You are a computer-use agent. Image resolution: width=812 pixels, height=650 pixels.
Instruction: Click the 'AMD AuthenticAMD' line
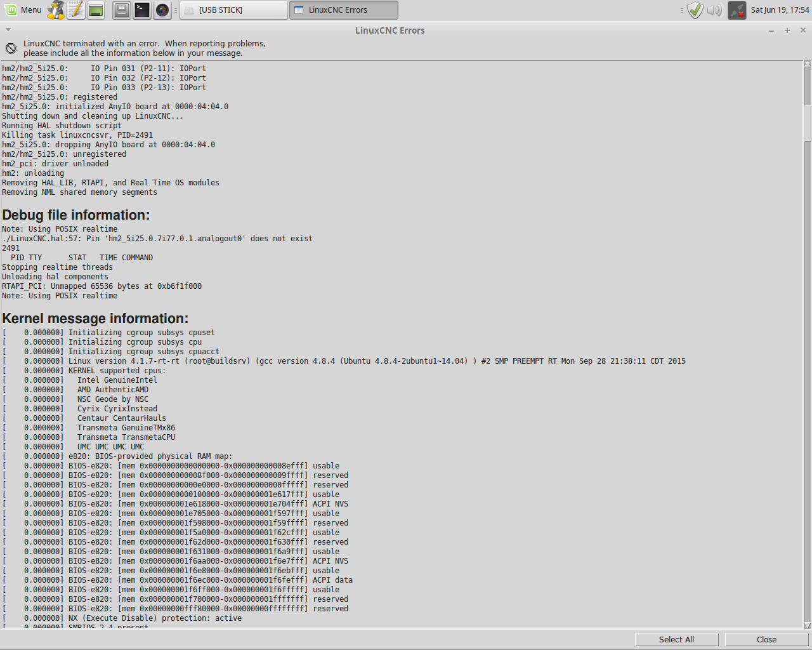pyautogui.click(x=75, y=390)
